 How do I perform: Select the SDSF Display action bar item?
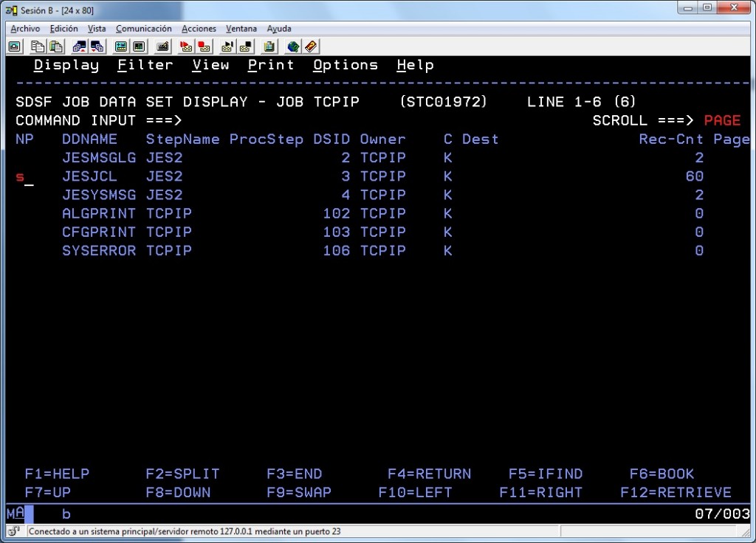[66, 65]
